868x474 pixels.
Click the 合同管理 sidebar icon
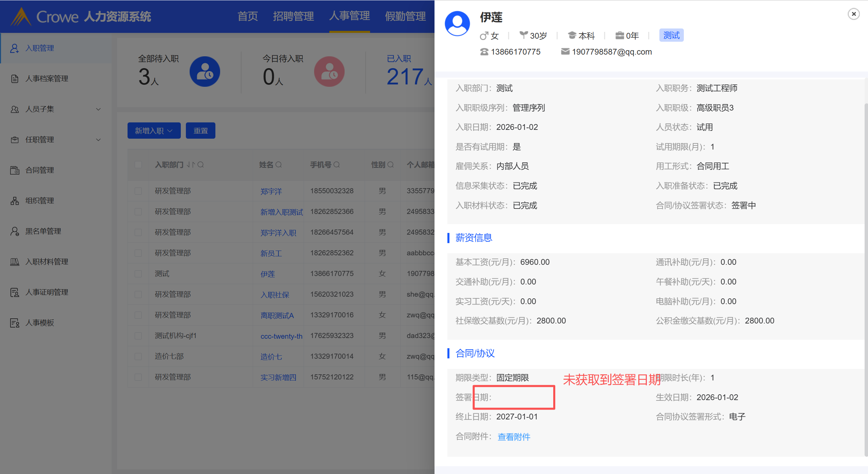15,170
